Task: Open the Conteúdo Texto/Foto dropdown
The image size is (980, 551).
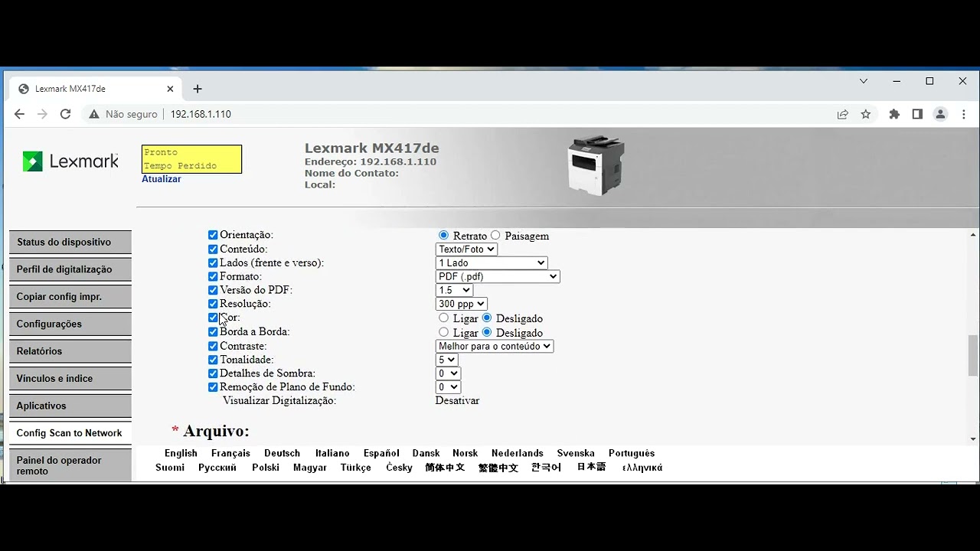Action: pyautogui.click(x=466, y=249)
